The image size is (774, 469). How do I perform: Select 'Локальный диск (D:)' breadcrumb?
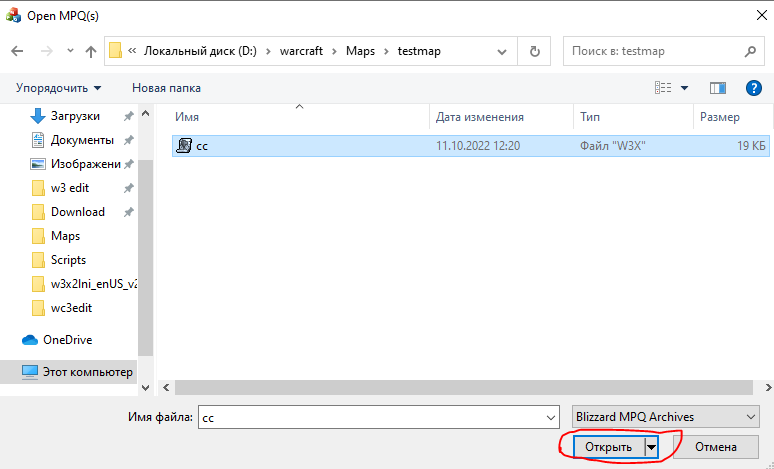200,51
